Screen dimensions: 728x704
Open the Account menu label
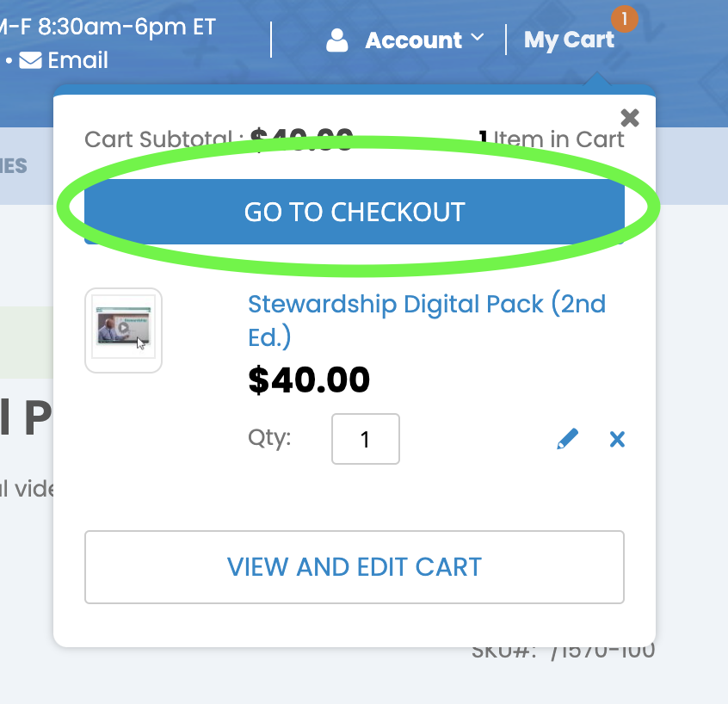click(x=413, y=40)
